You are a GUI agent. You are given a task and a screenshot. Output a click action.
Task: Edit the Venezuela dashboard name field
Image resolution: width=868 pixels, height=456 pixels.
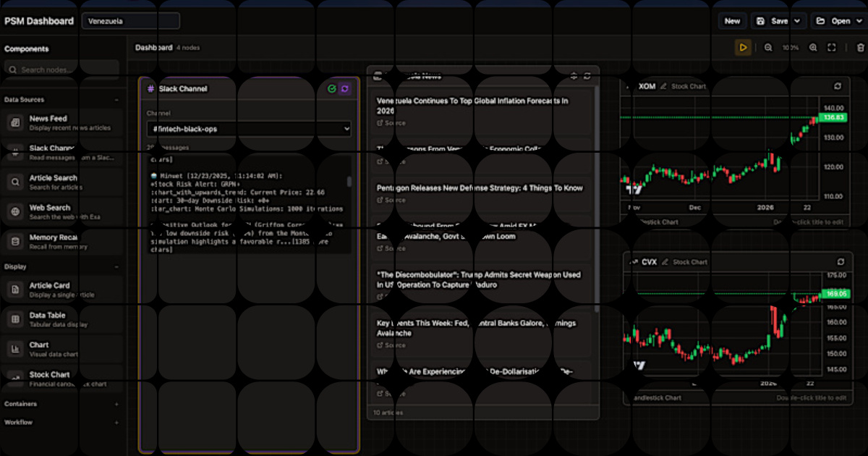(x=131, y=21)
